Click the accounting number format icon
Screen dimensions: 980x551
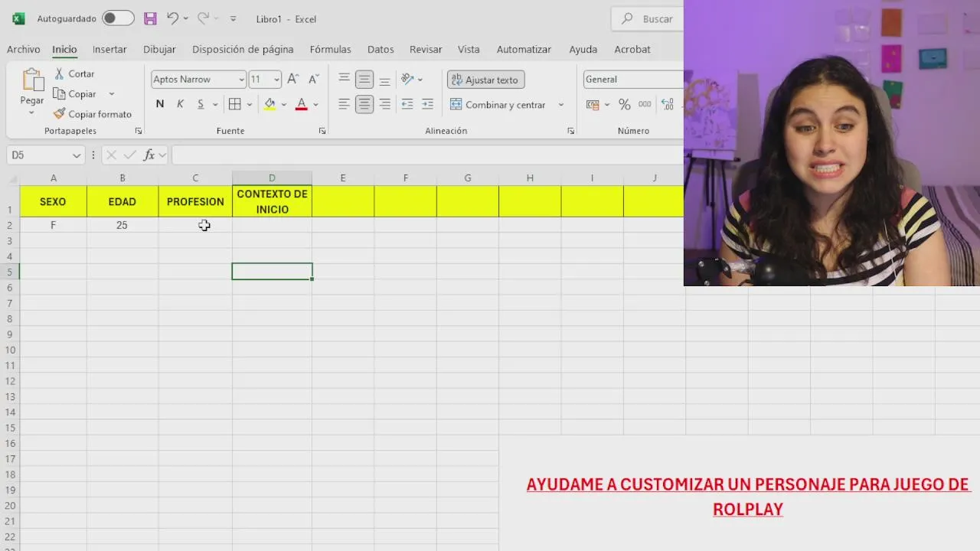[x=593, y=104]
